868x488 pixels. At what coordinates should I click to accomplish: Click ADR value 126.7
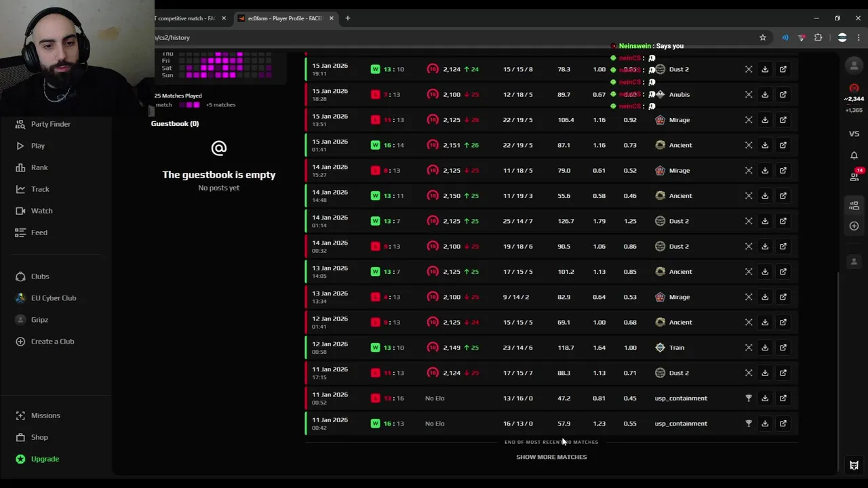566,221
